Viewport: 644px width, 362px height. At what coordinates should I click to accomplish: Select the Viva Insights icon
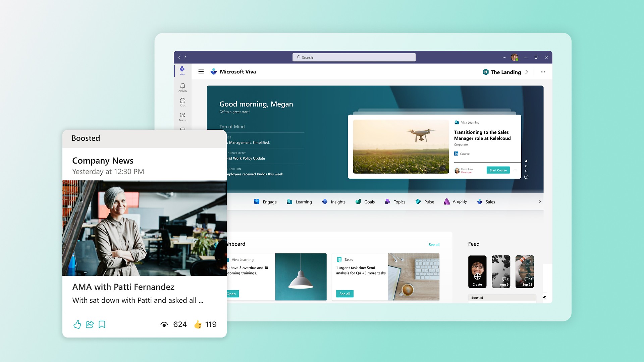325,201
